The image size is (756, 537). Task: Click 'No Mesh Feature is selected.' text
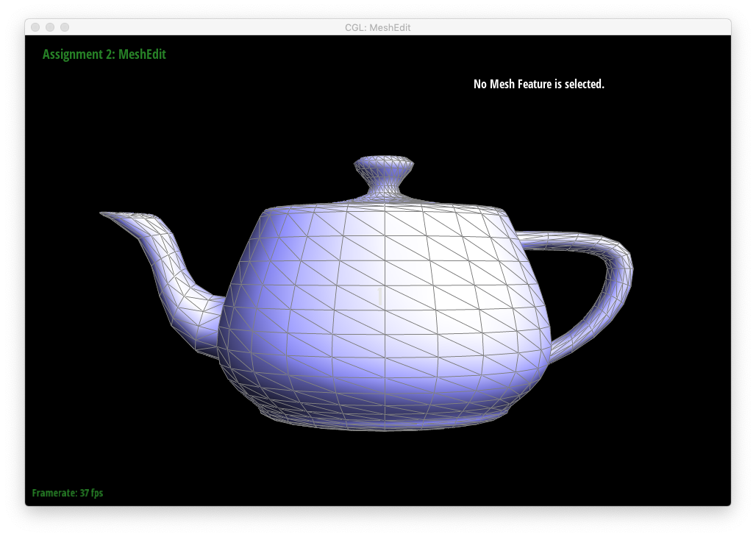click(x=538, y=84)
